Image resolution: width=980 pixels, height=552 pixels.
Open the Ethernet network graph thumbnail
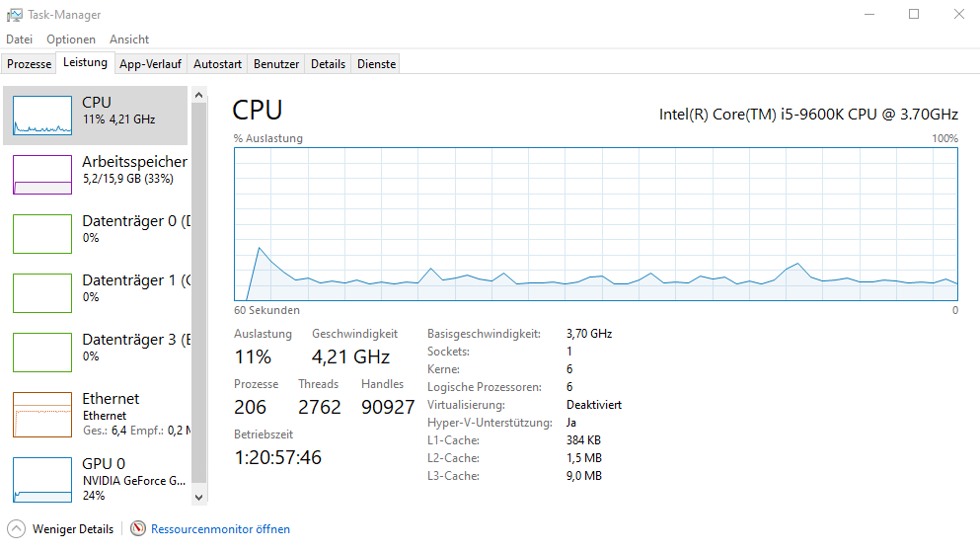pos(42,415)
